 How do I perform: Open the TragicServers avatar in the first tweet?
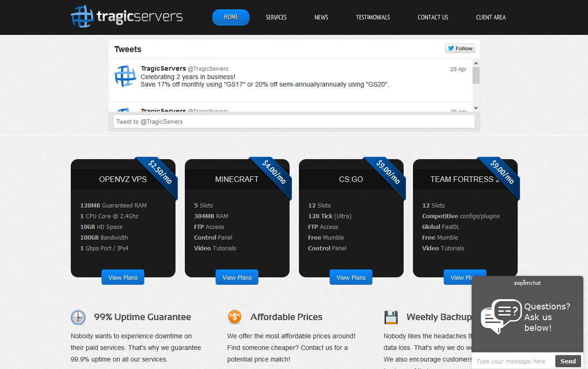[125, 76]
